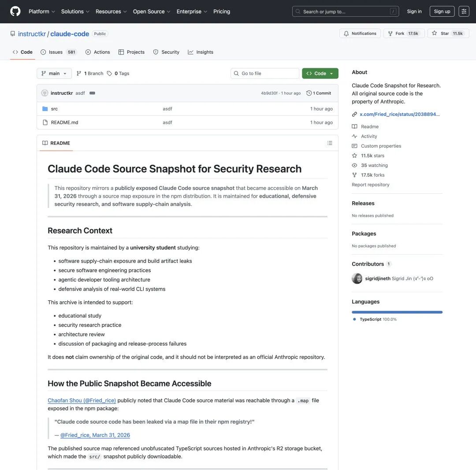View the 17.5k forks link

tap(368, 175)
